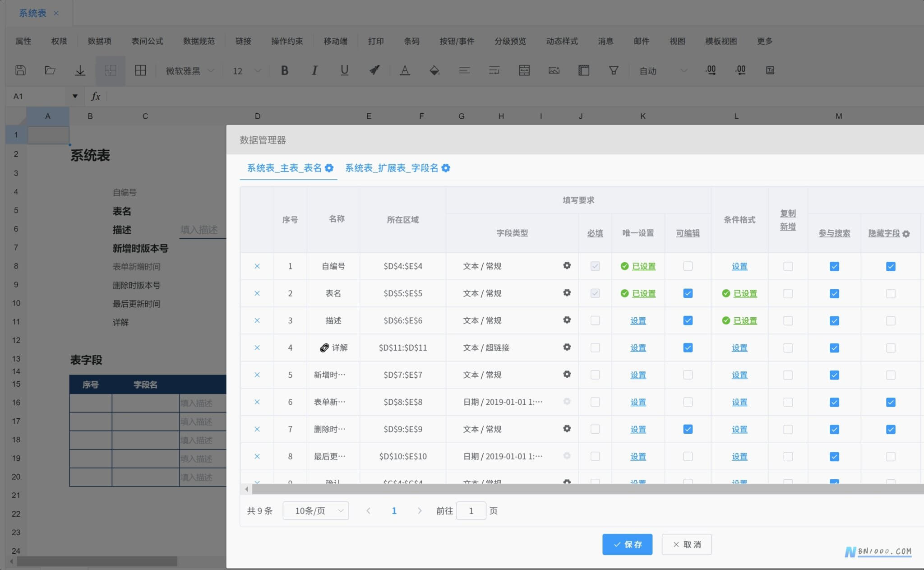This screenshot has height=570, width=924.
Task: Delete row 1 自编号 with X icon
Action: tap(257, 266)
